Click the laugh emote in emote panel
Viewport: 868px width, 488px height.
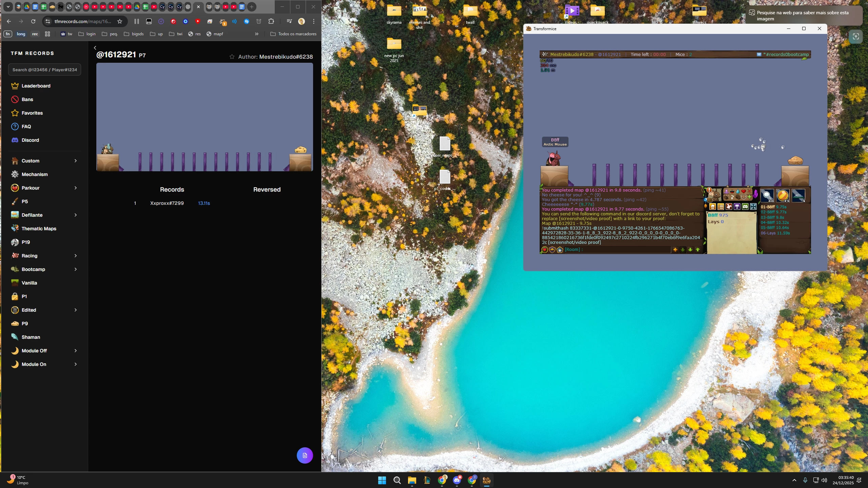(x=732, y=191)
